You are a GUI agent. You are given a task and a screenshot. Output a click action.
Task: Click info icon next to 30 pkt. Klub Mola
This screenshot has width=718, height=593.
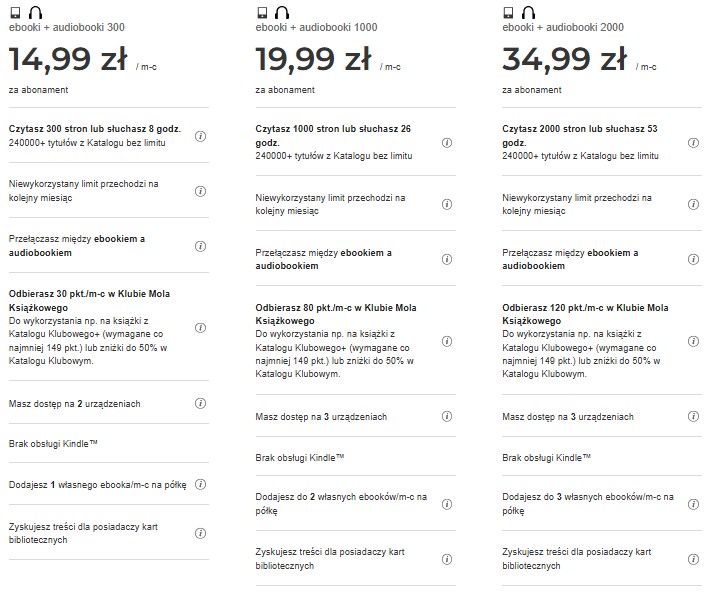point(200,328)
